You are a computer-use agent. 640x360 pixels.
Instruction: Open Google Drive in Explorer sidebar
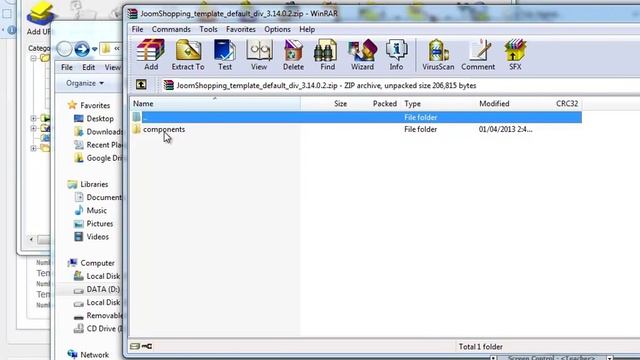[x=104, y=158]
